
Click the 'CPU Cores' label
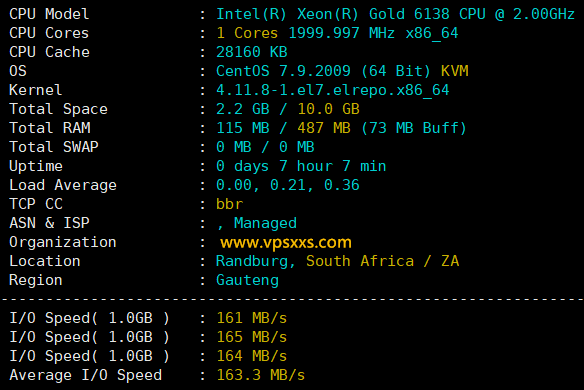click(49, 33)
